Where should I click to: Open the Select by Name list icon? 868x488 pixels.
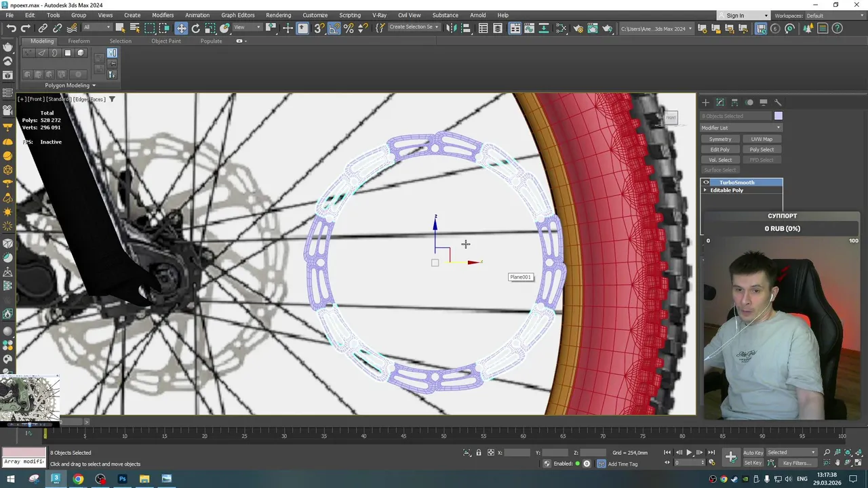tap(135, 28)
